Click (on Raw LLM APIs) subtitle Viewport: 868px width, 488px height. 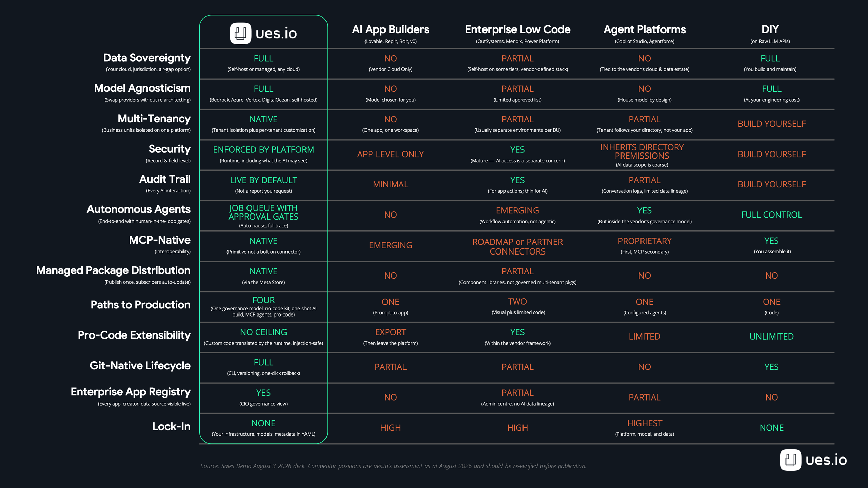pyautogui.click(x=770, y=41)
